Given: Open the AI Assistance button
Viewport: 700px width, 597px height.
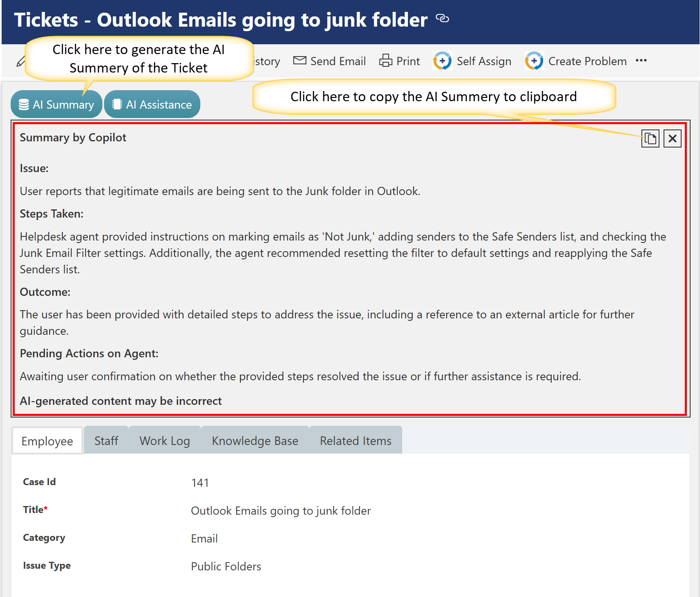Looking at the screenshot, I should pyautogui.click(x=152, y=104).
